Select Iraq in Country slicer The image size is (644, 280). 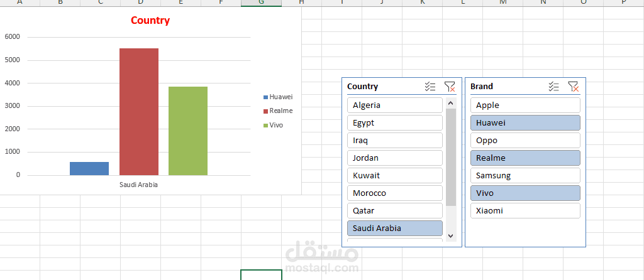[395, 140]
